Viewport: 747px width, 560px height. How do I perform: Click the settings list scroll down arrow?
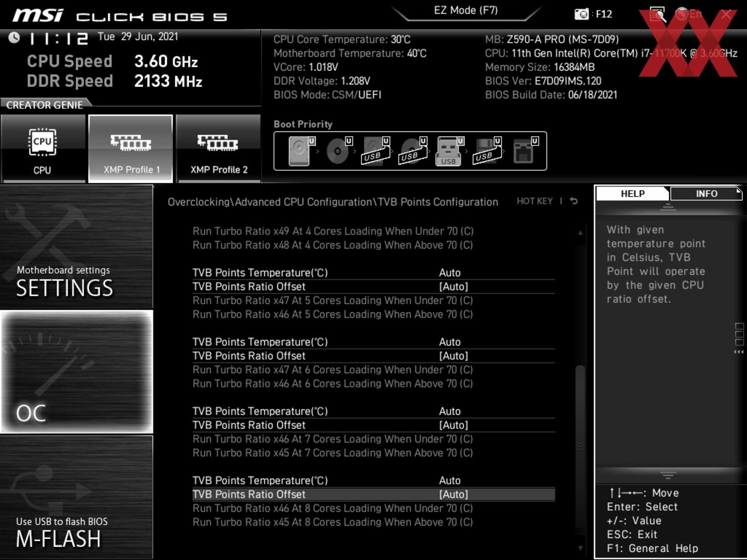(580, 547)
